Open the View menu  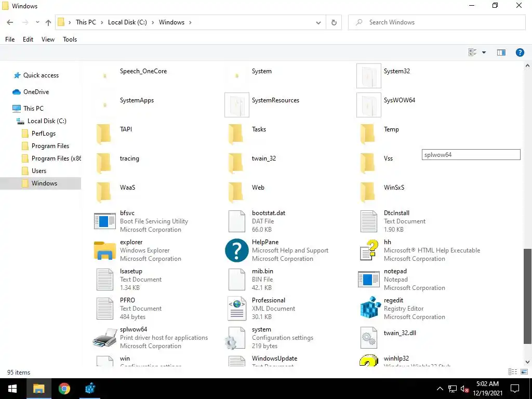tap(48, 39)
